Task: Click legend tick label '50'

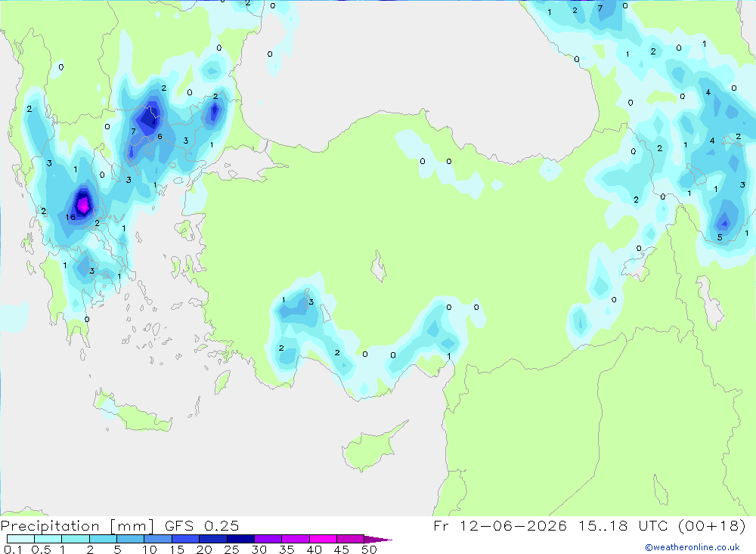Action: click(369, 549)
